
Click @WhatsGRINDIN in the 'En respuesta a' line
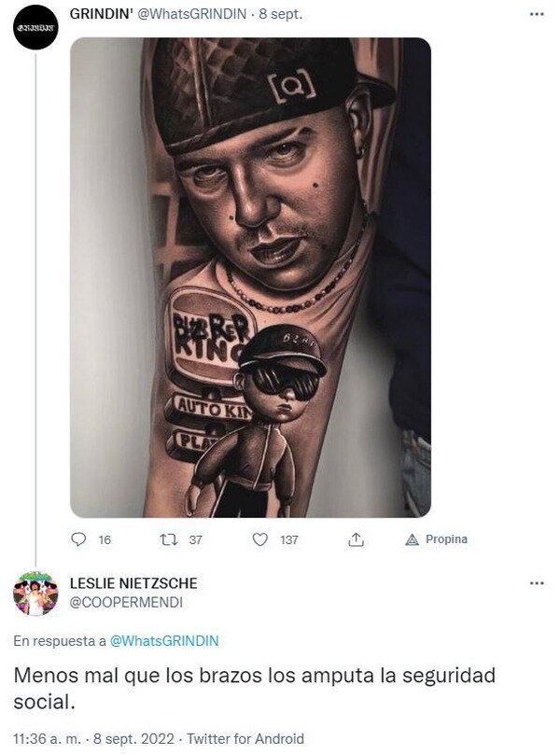tap(164, 640)
